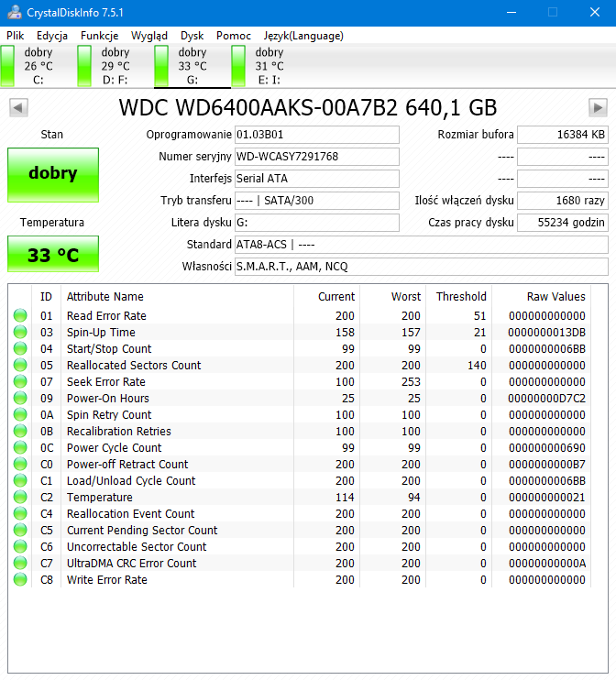Click the 1680 razy power-on count field
The image size is (616, 680).
(x=563, y=201)
